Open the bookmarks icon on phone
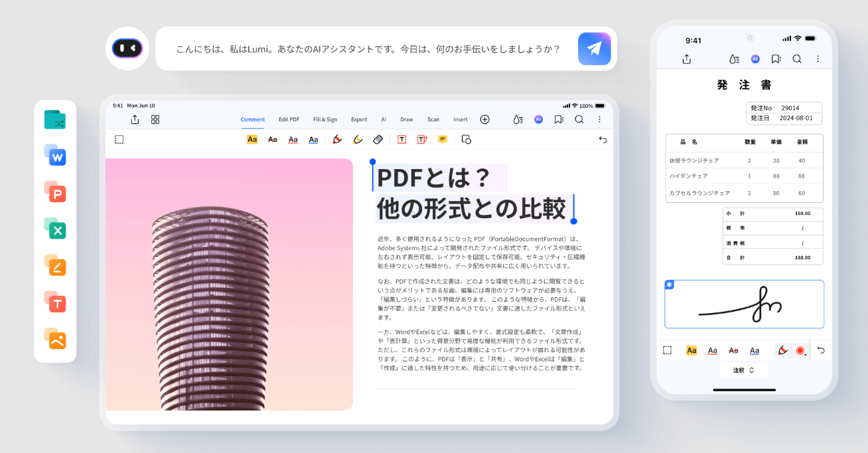Viewport: 868px width, 453px height. [776, 59]
